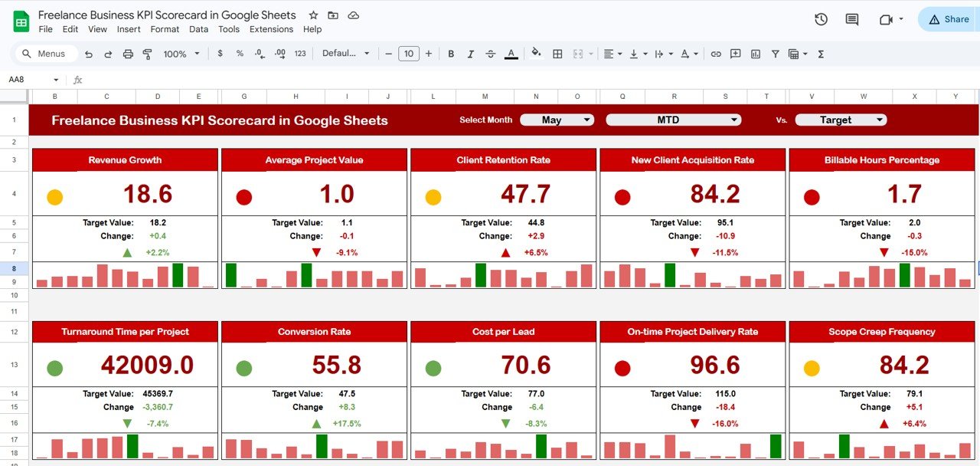Open the Insert chart toolbar icon
This screenshot has height=466, width=980.
click(754, 54)
